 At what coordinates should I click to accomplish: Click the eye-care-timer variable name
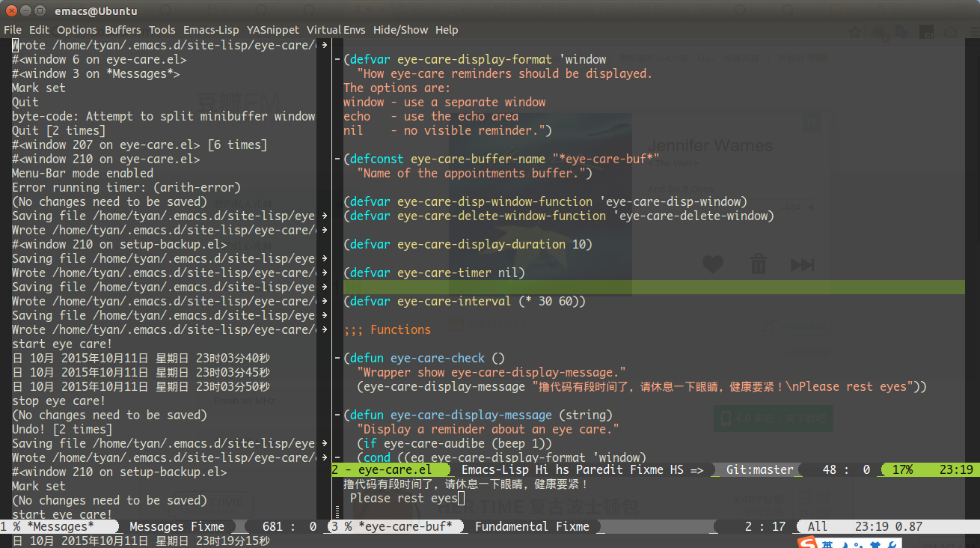click(x=444, y=273)
